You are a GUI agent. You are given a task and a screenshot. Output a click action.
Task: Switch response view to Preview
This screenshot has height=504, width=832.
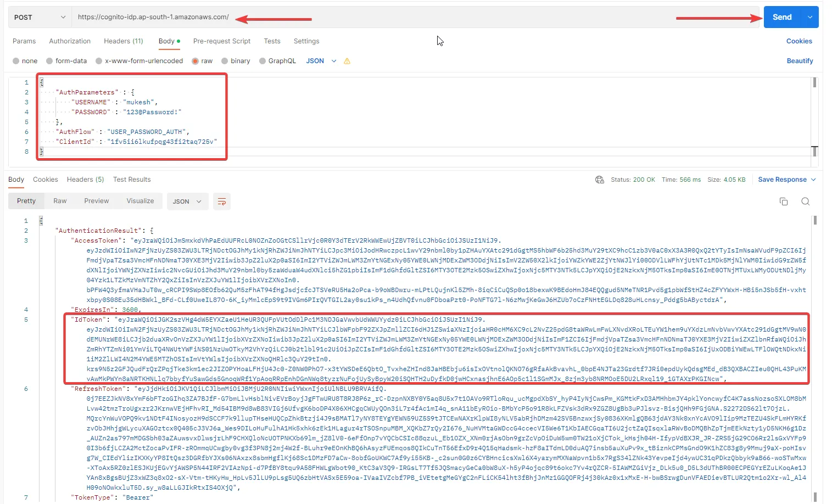pos(97,201)
